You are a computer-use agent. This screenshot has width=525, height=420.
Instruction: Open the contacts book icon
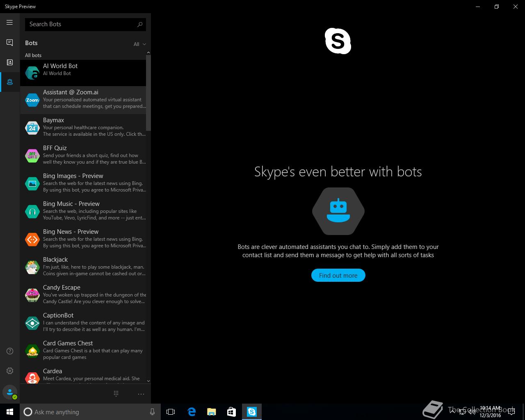(x=9, y=62)
